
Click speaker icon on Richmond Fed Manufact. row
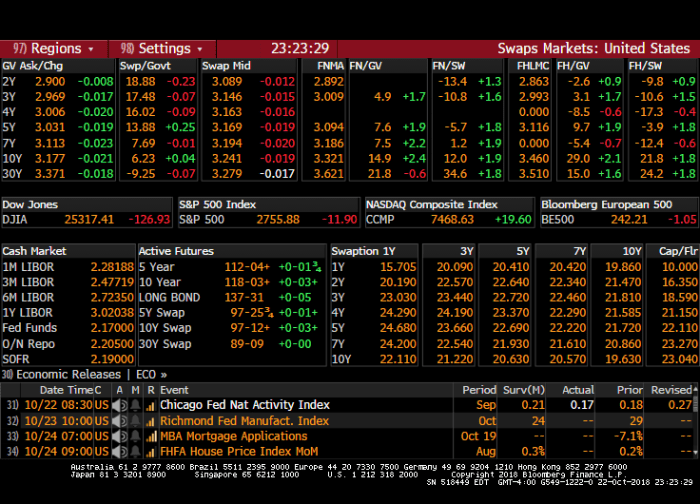tap(120, 421)
